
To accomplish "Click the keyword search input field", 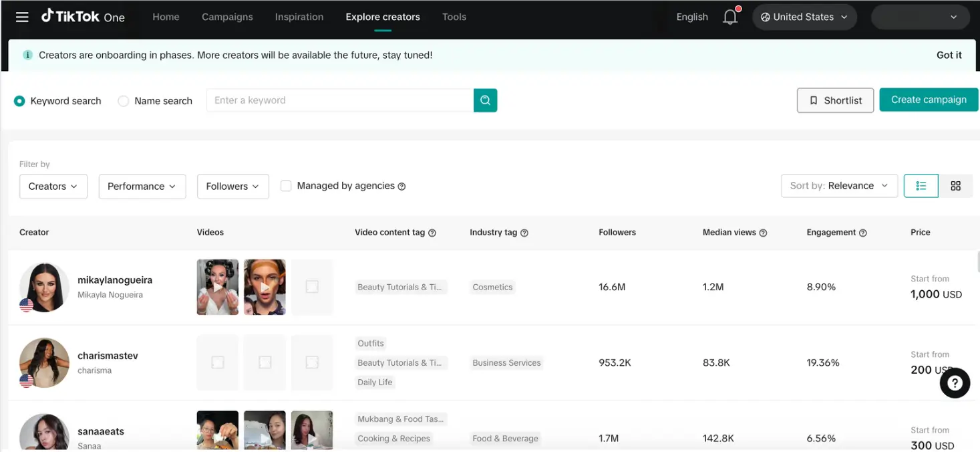I will click(340, 100).
